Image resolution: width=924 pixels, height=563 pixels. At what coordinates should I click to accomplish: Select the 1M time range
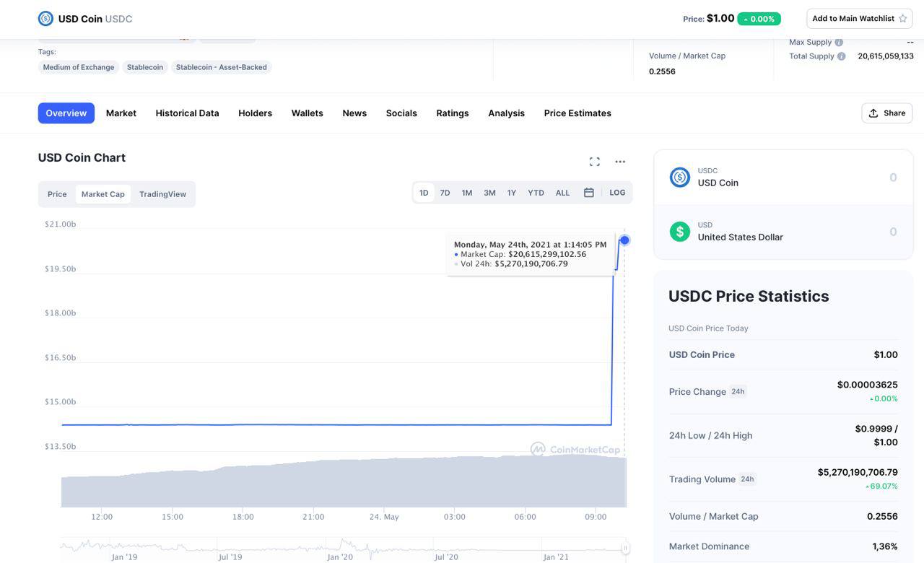coord(467,193)
